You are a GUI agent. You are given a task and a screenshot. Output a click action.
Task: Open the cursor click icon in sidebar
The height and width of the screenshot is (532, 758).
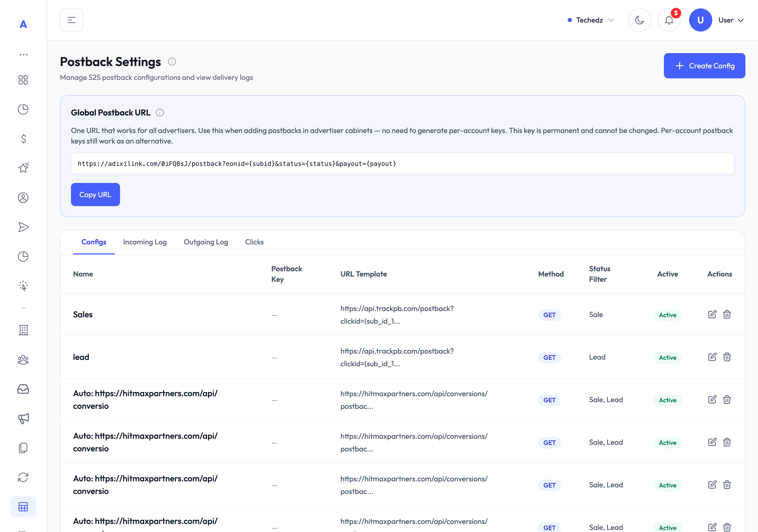(23, 286)
